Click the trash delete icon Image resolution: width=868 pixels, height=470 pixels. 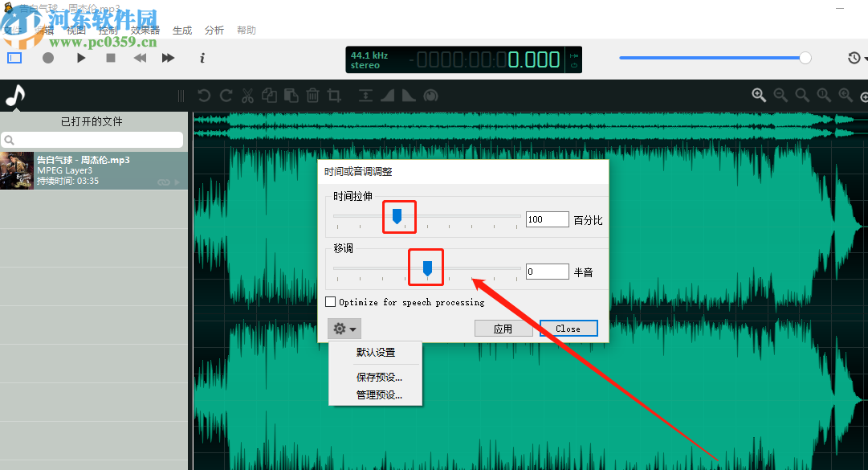click(x=313, y=96)
